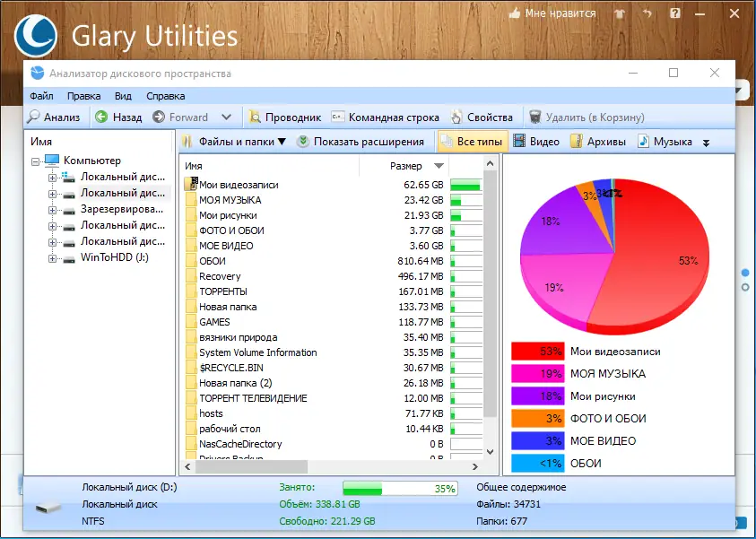Click the Удалить (в Корзину) trash icon
This screenshot has height=539, width=756.
534,117
